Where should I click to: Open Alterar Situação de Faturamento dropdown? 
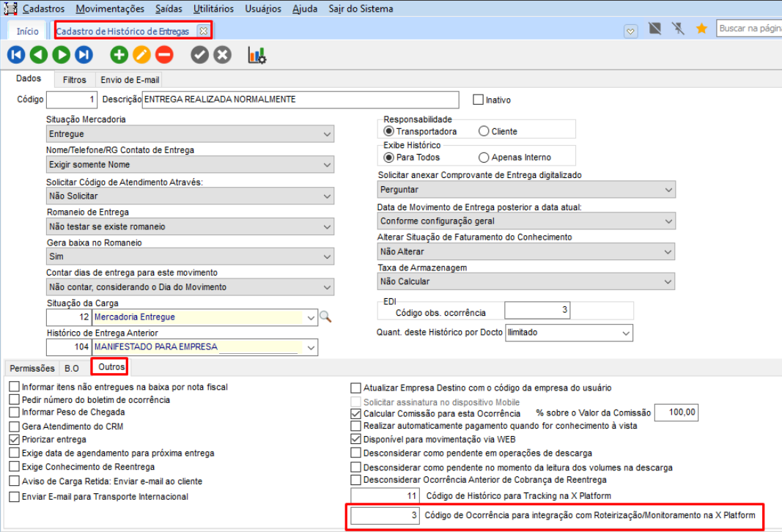[526, 252]
